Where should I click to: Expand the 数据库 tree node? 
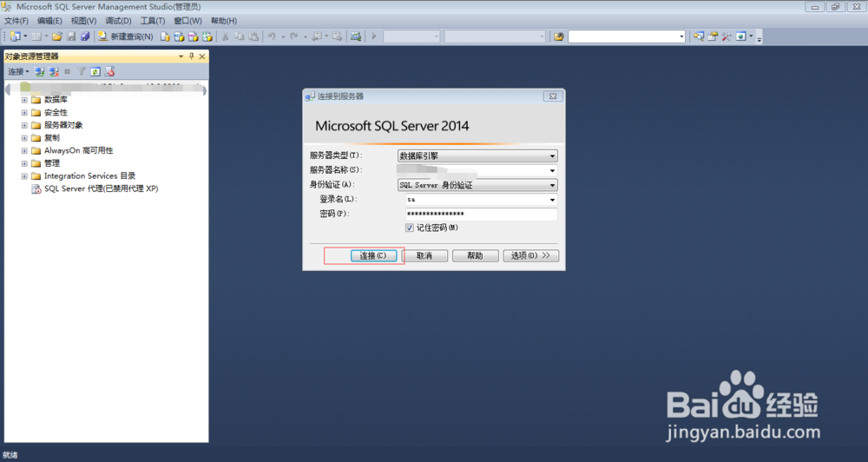coord(24,100)
